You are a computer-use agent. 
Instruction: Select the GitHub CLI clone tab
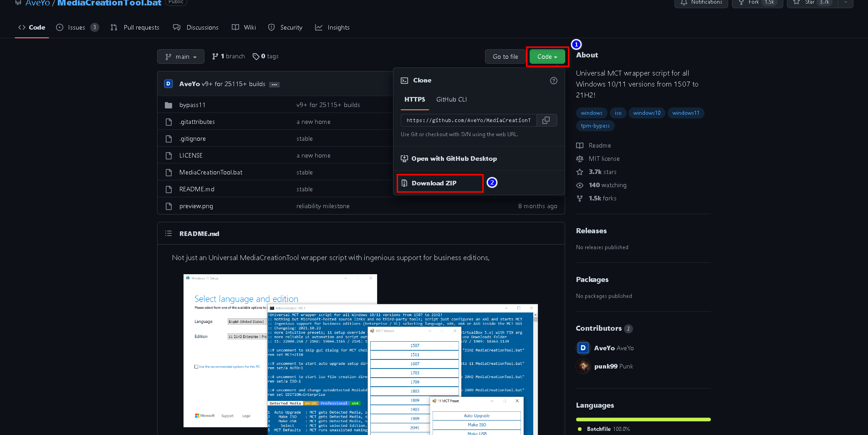[451, 99]
